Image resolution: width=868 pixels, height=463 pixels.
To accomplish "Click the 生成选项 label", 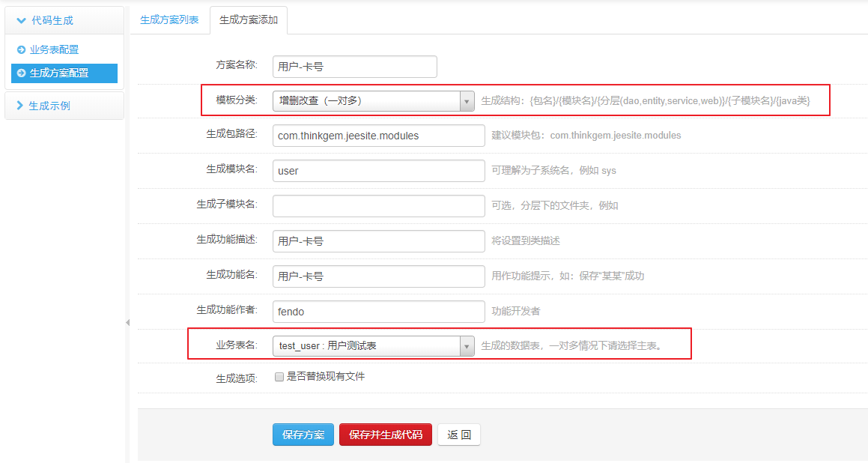I will [237, 378].
